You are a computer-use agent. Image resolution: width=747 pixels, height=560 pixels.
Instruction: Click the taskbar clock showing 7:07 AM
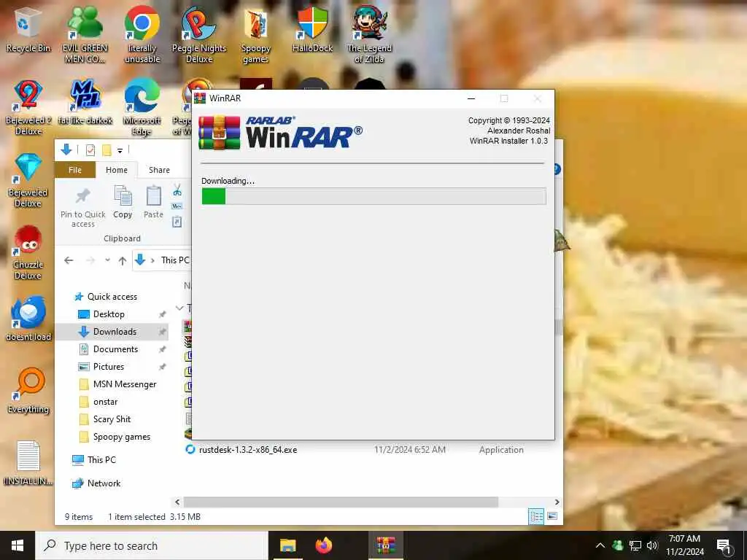point(684,545)
